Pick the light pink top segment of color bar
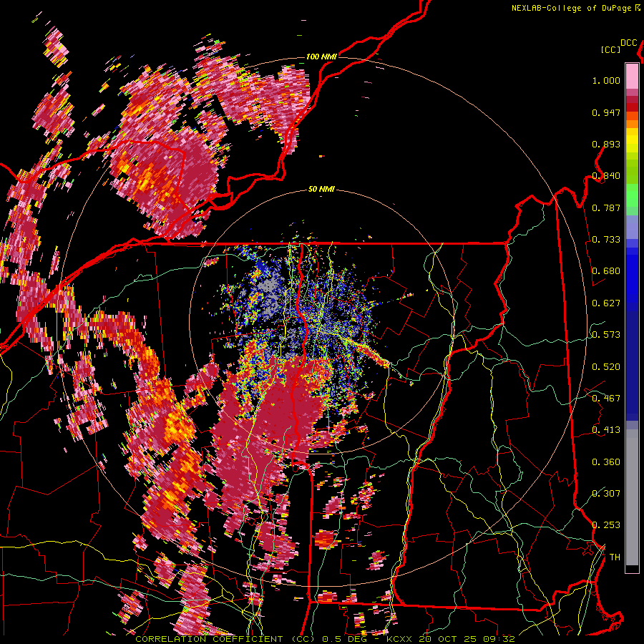The height and width of the screenshot is (644, 644). pyautogui.click(x=632, y=77)
